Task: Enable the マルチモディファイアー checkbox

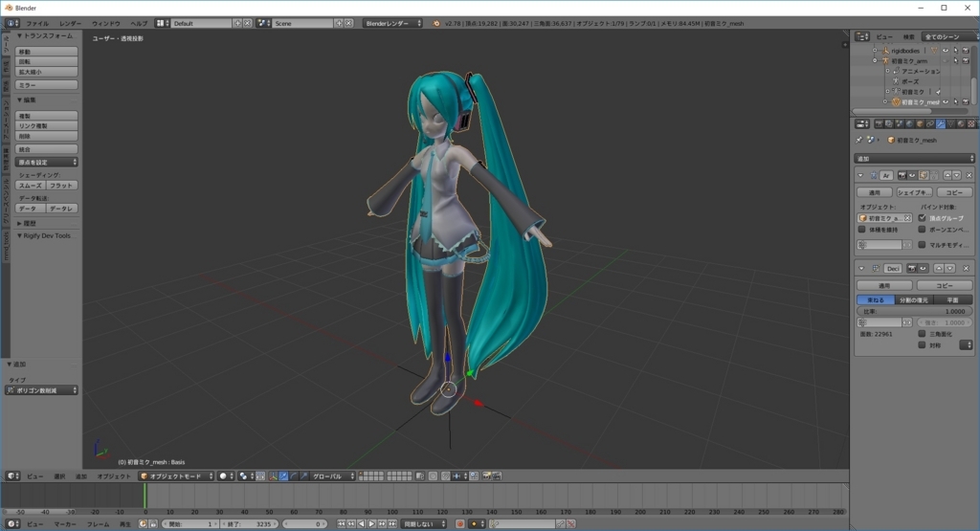Action: click(922, 245)
